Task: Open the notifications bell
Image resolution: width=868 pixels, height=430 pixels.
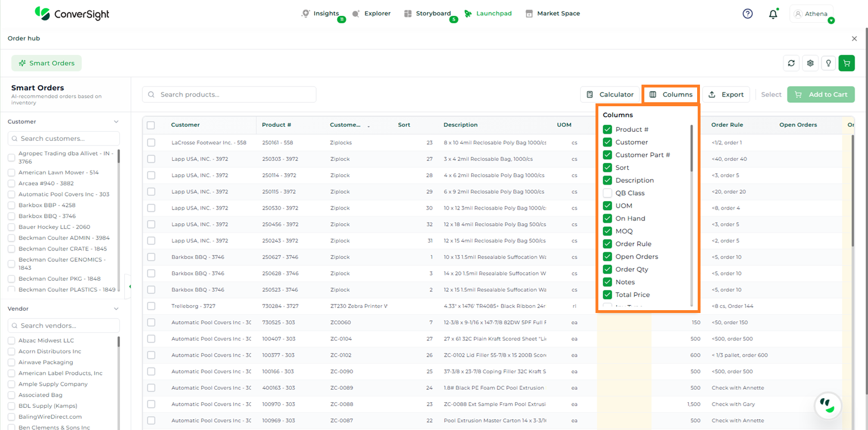Action: pyautogui.click(x=773, y=14)
